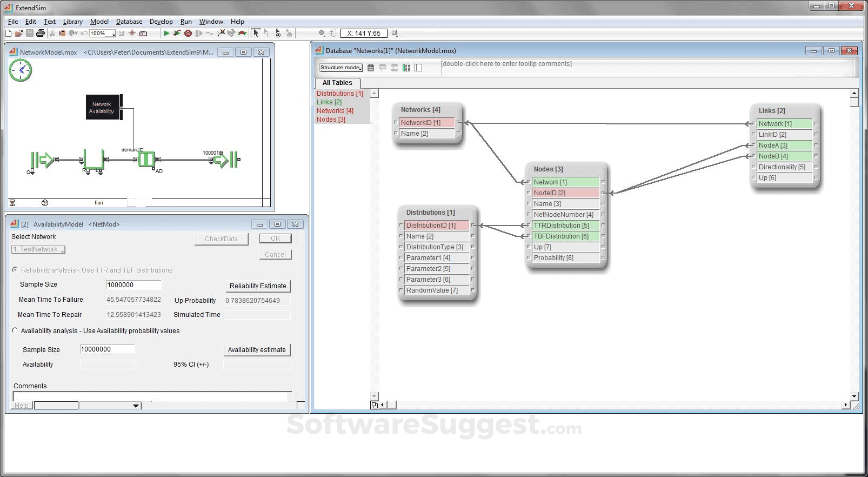Click the Reliability Sample Size input field
868x477 pixels.
point(133,285)
